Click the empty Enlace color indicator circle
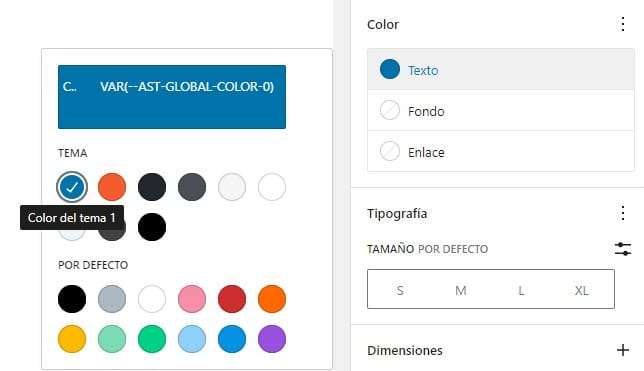 (x=390, y=151)
